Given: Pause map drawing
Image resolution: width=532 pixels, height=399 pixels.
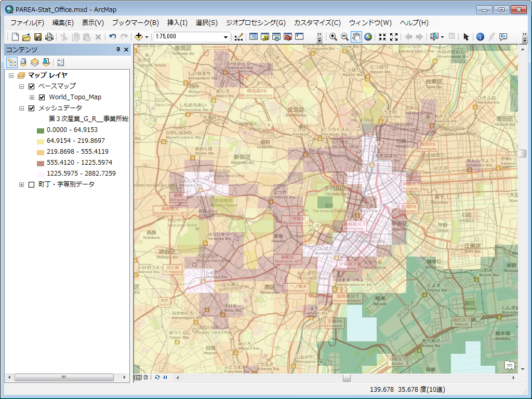Looking at the screenshot, I should click(x=165, y=377).
